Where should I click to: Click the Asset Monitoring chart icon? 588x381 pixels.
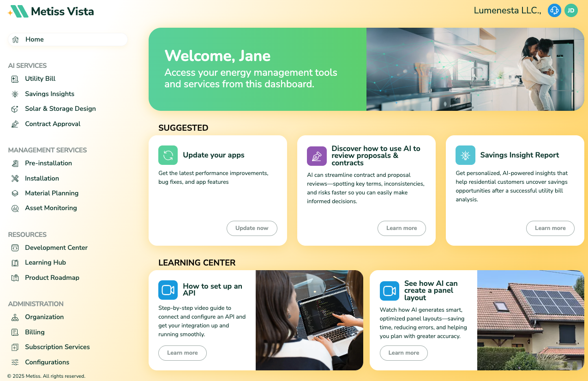[x=15, y=208]
